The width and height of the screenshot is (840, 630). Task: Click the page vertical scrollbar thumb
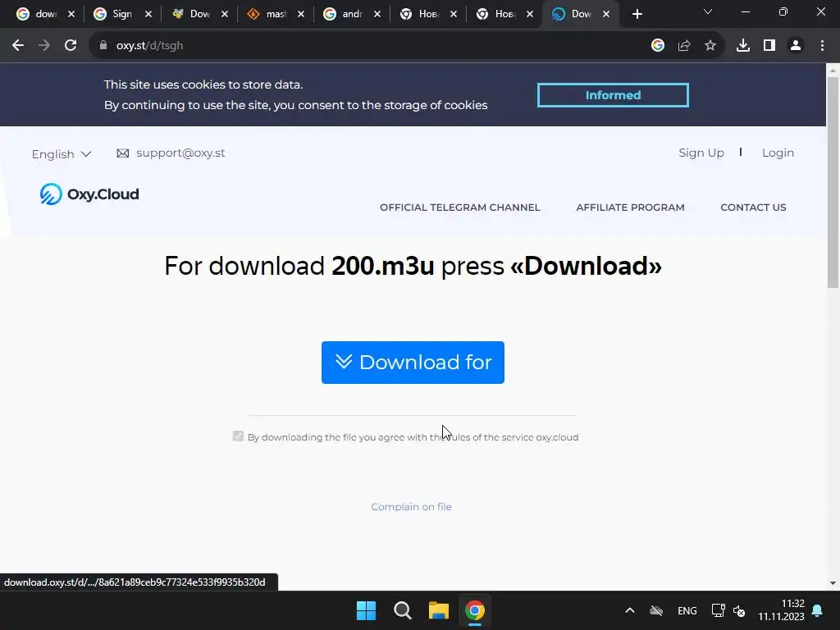tap(833, 182)
